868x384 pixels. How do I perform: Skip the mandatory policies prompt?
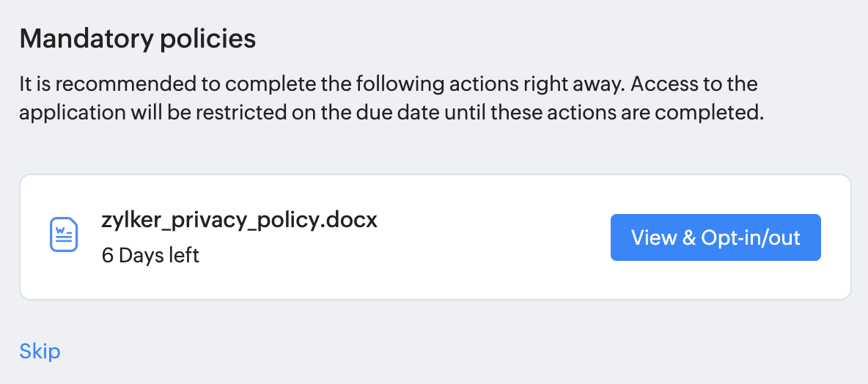click(40, 351)
